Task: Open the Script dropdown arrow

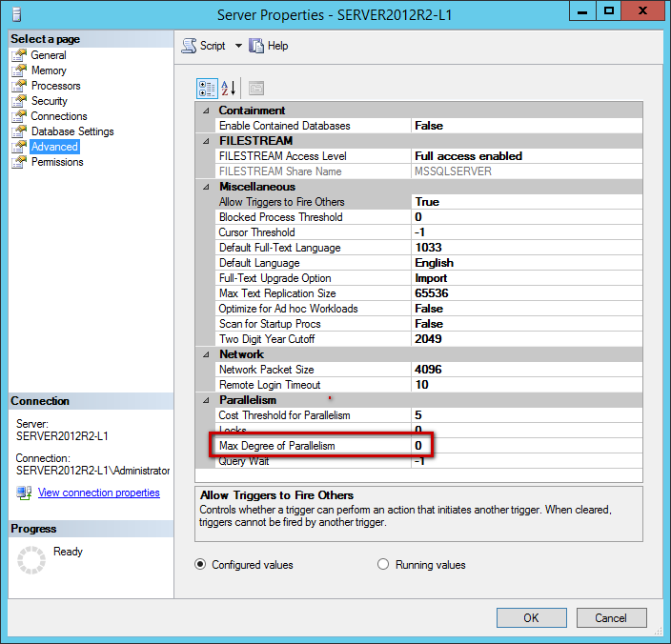Action: point(238,46)
